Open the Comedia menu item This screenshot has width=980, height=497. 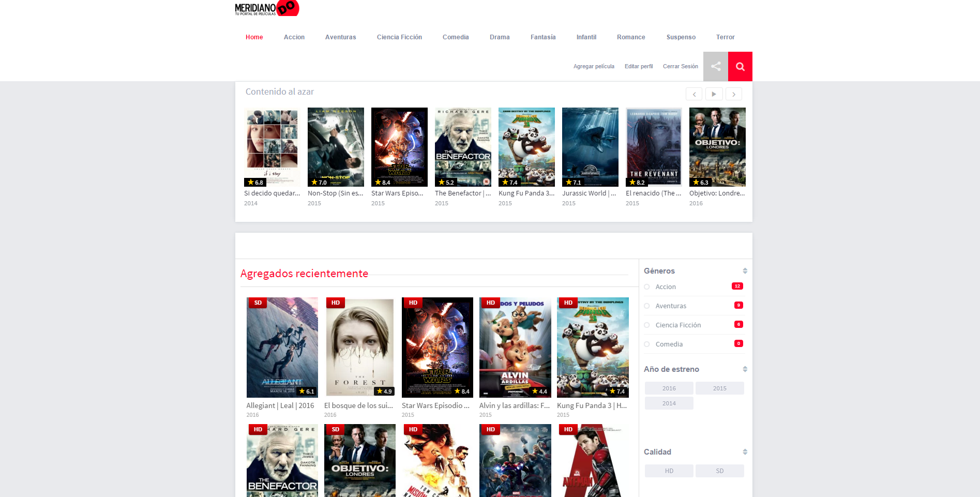click(456, 37)
